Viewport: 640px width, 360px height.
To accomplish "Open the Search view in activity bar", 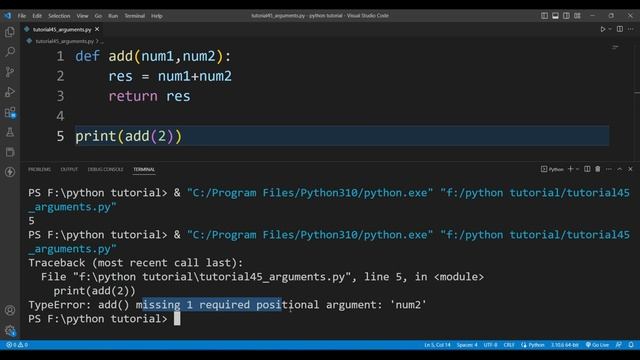I will 10,52.
